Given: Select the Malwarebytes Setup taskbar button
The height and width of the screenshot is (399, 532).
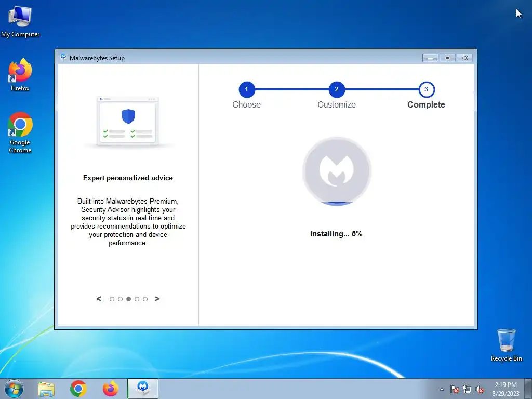Looking at the screenshot, I should pos(143,389).
